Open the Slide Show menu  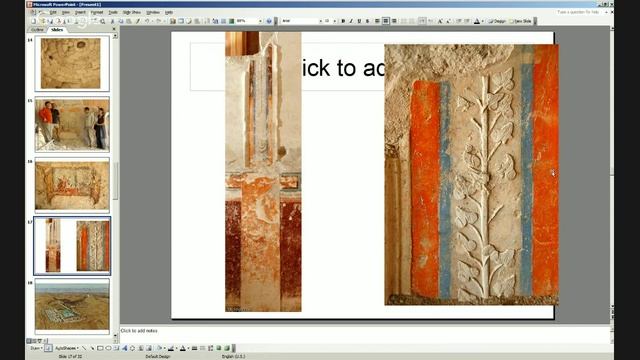131,12
